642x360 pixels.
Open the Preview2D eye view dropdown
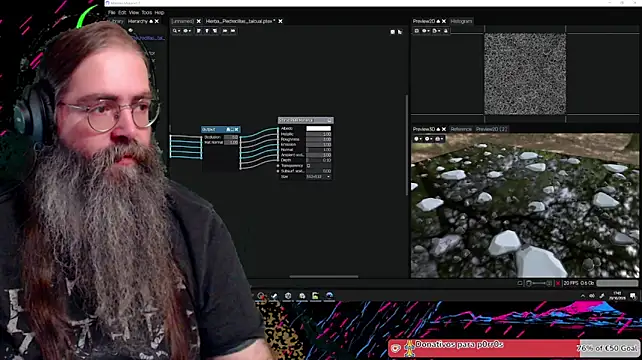(x=426, y=31)
